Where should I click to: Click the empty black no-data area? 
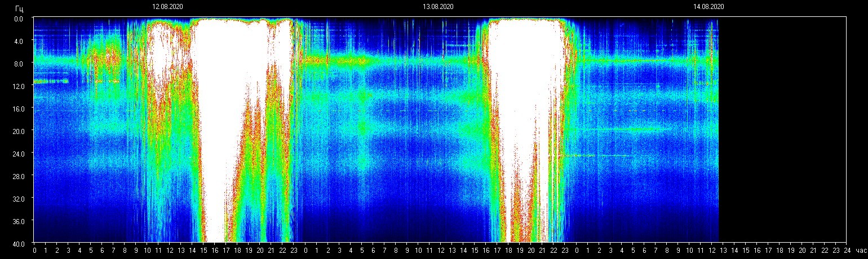(x=783, y=129)
